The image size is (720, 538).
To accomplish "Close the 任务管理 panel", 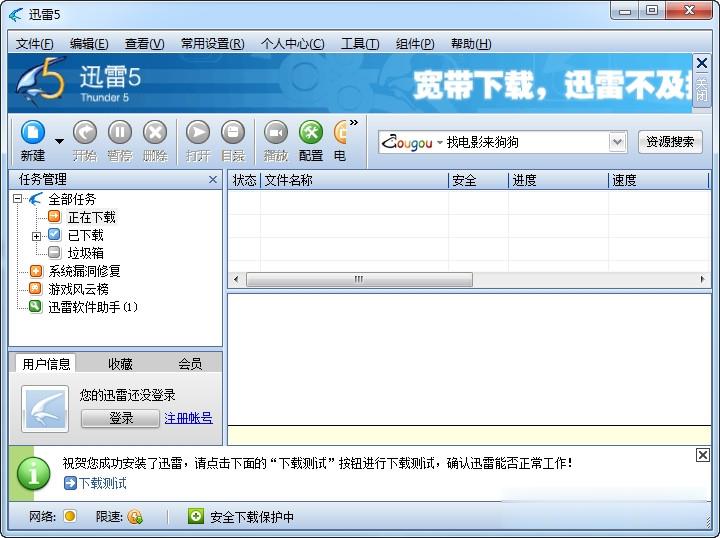I will (213, 179).
